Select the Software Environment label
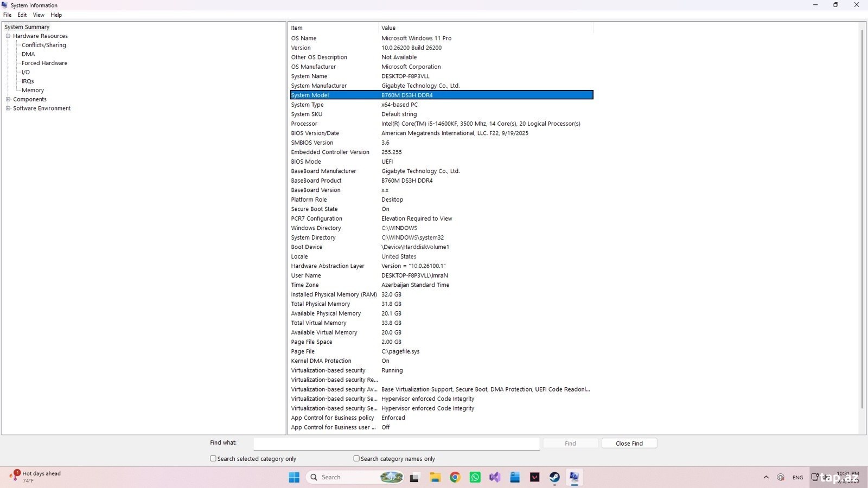The height and width of the screenshot is (488, 868). (42, 108)
